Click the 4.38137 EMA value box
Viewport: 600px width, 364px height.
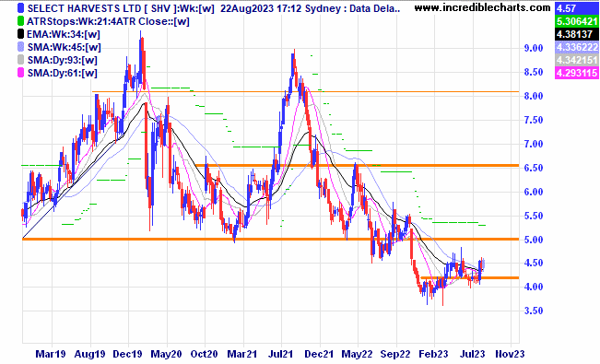coord(576,34)
